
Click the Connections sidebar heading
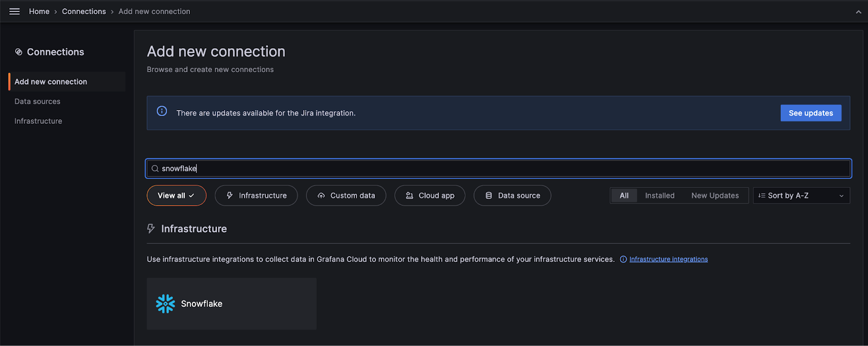click(x=55, y=52)
